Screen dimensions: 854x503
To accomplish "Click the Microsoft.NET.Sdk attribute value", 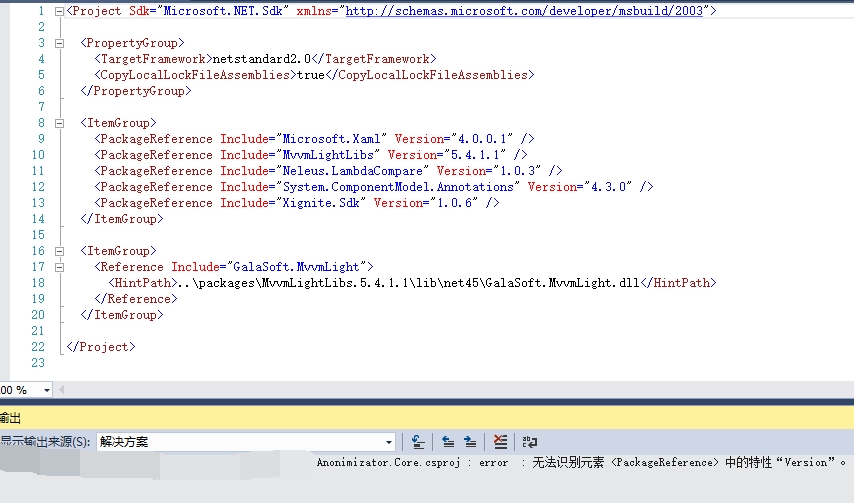I will pyautogui.click(x=223, y=11).
